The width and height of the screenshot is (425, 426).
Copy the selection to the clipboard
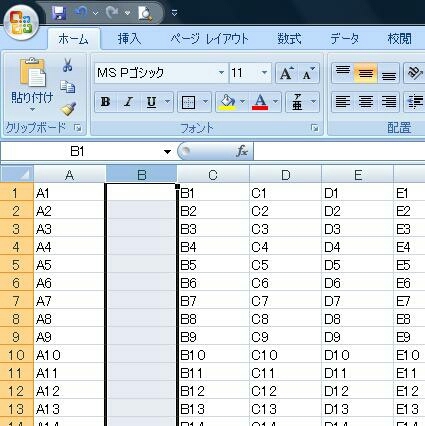[x=68, y=87]
